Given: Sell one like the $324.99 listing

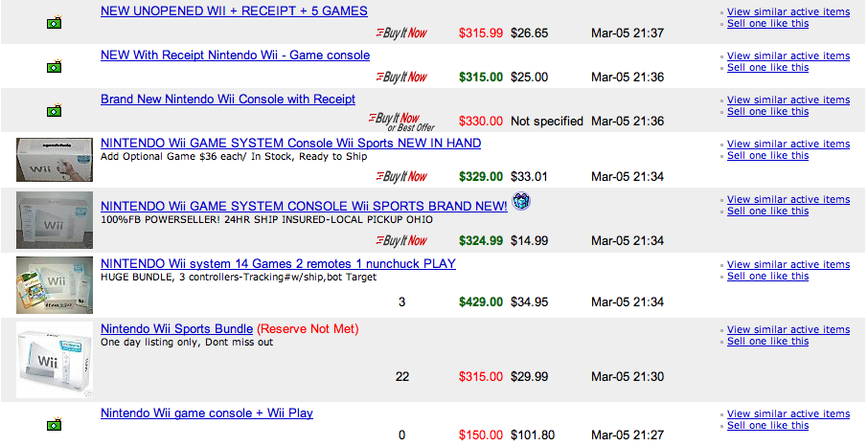Looking at the screenshot, I should 767,212.
